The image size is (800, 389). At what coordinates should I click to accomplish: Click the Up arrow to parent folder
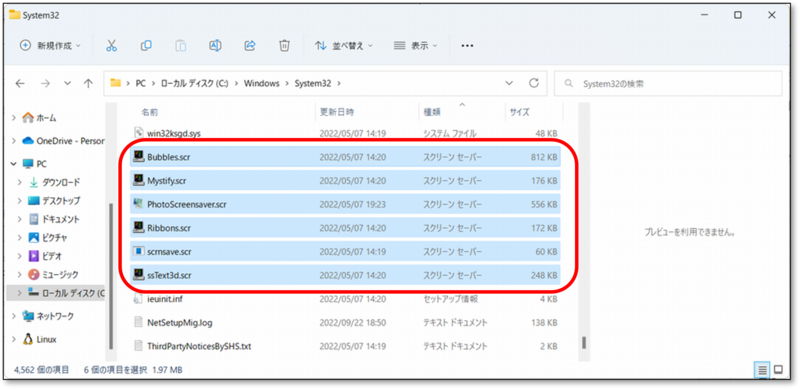[88, 84]
